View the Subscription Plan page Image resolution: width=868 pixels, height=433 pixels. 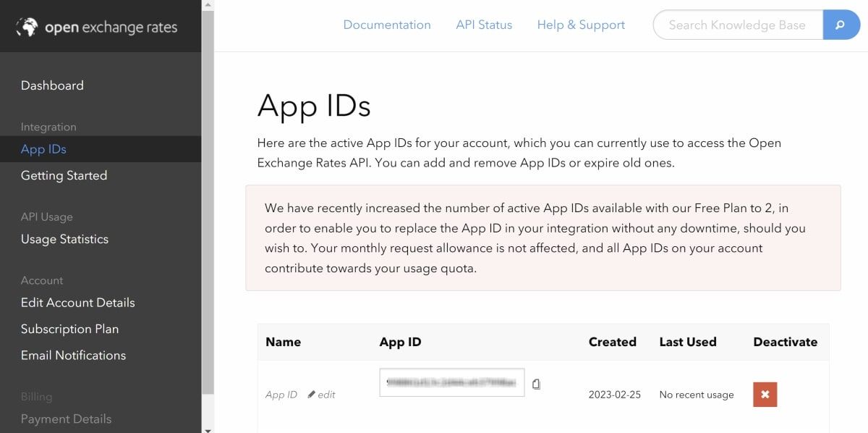click(69, 329)
